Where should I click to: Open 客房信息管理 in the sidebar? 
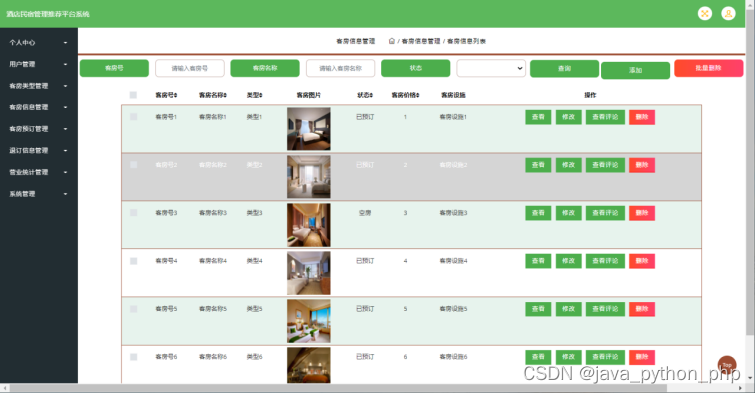pos(28,107)
